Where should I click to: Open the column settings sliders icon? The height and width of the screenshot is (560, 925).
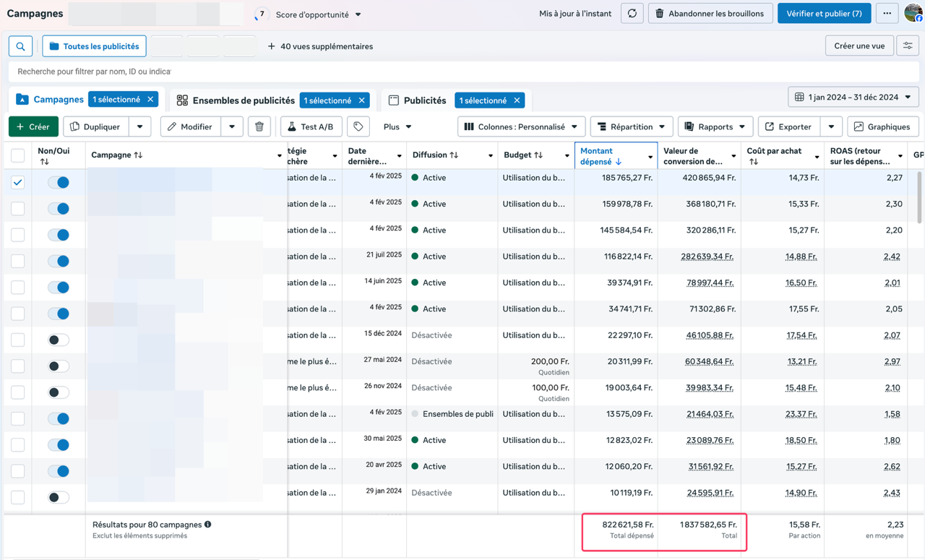point(908,46)
